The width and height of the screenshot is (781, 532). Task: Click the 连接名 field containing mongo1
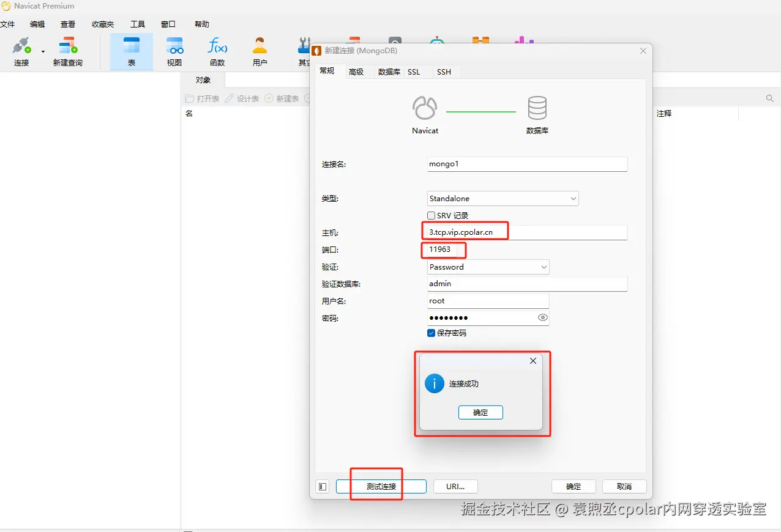(527, 164)
